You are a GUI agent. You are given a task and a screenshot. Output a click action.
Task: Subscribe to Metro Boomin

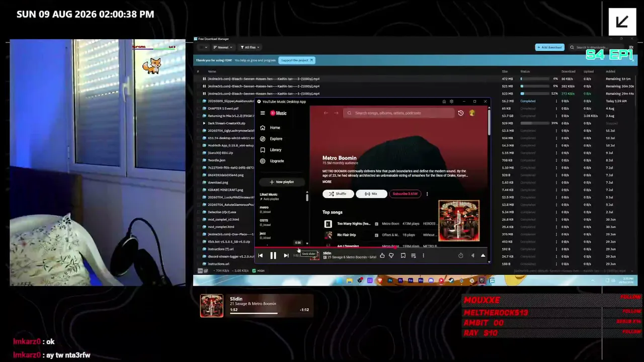[406, 194]
